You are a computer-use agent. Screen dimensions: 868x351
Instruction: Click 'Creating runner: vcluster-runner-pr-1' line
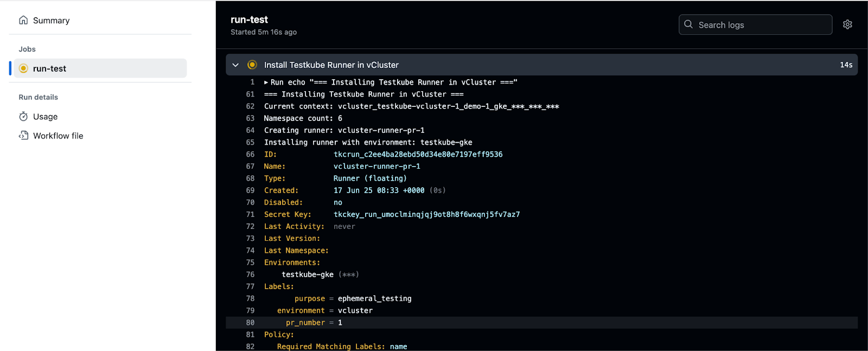click(344, 130)
